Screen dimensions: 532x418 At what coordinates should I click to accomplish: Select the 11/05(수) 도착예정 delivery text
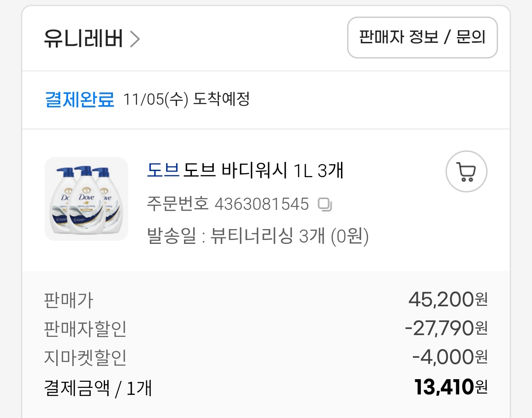pos(186,99)
